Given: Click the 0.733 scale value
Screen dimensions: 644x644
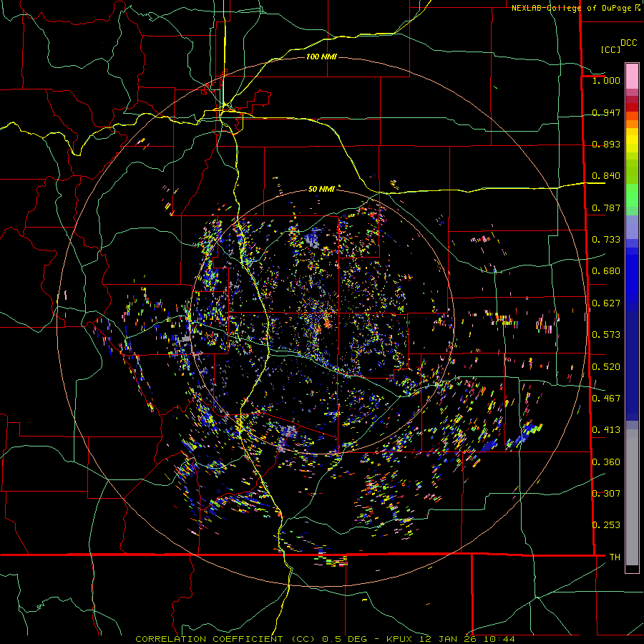Looking at the screenshot, I should [x=606, y=240].
